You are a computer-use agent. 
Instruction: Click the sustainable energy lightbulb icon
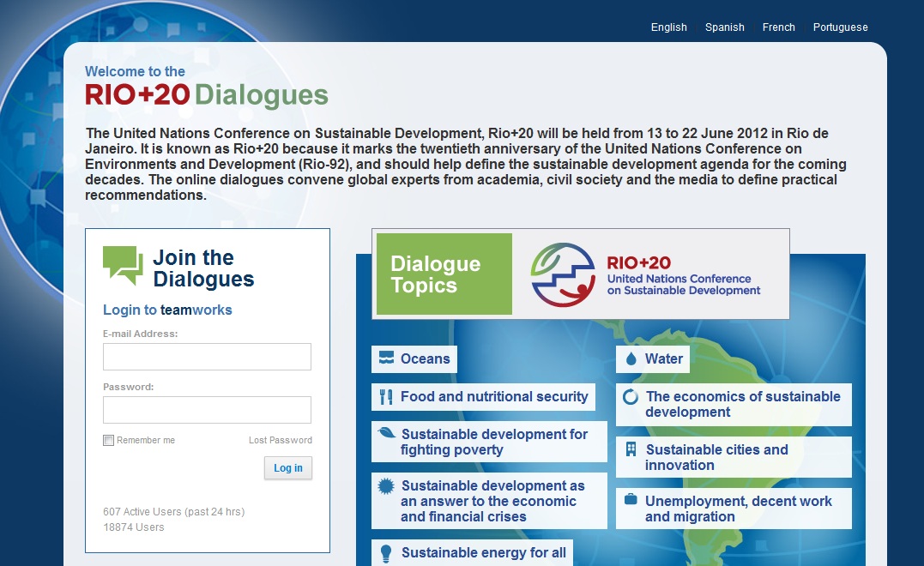386,554
